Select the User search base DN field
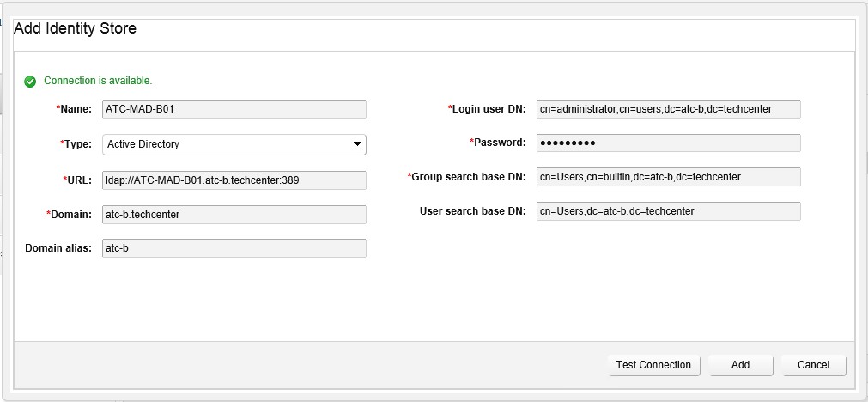Viewport: 868px width, 402px height. [x=668, y=211]
